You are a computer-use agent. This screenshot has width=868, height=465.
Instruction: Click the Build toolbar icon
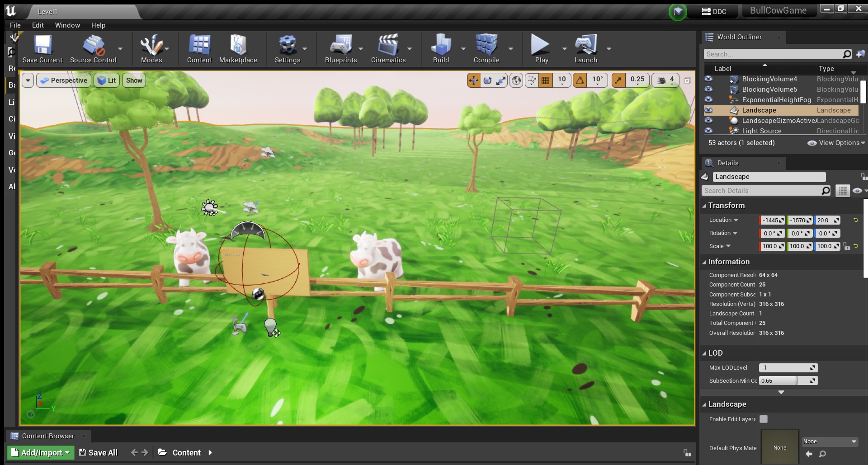pos(440,47)
